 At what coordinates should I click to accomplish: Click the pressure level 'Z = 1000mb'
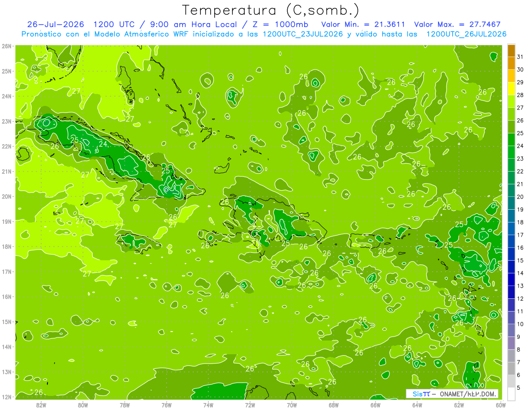tap(280, 24)
